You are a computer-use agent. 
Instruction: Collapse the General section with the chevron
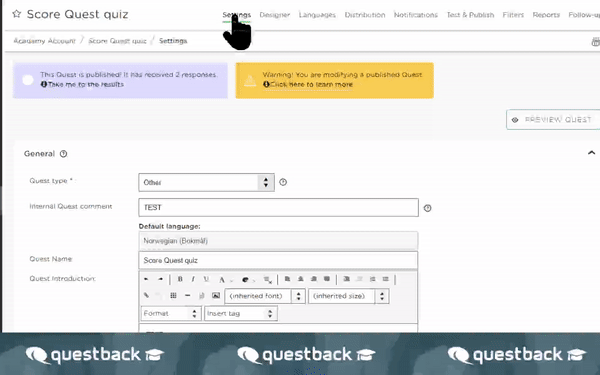coord(591,153)
